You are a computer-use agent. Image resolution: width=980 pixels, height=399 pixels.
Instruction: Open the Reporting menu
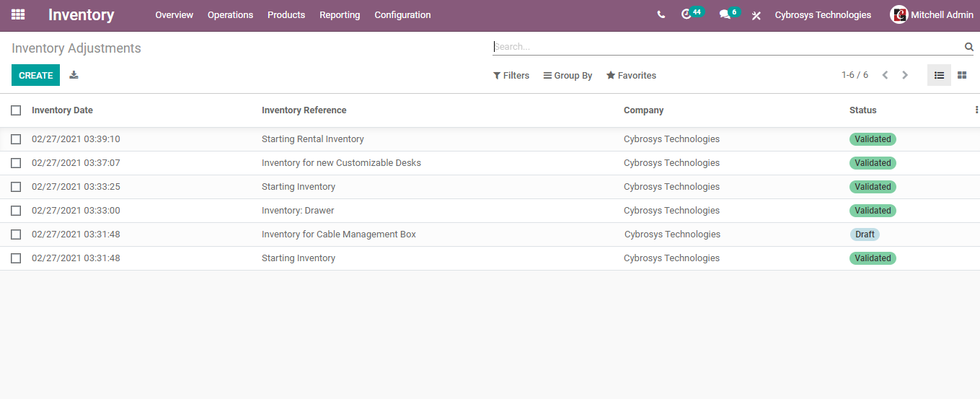(340, 15)
